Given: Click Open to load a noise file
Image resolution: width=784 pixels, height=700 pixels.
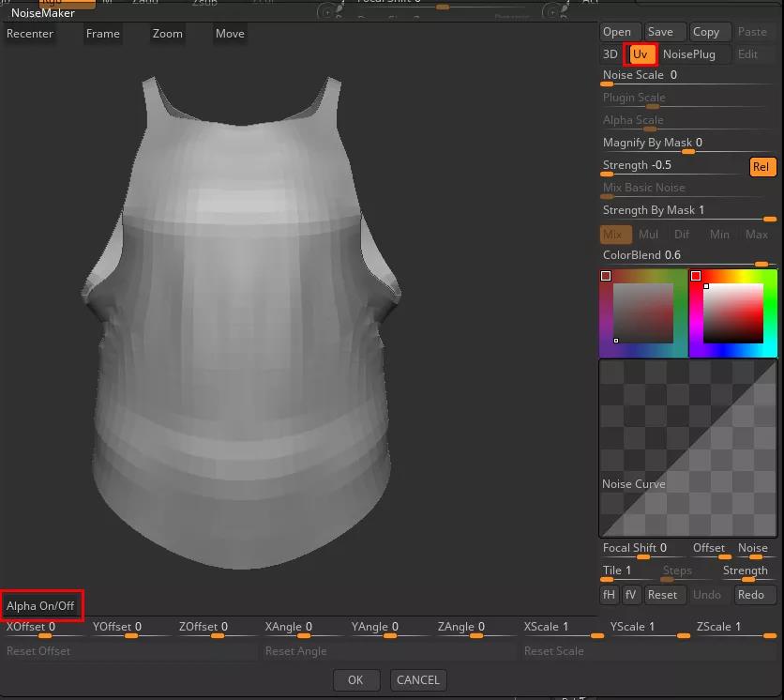Looking at the screenshot, I should click(x=617, y=32).
